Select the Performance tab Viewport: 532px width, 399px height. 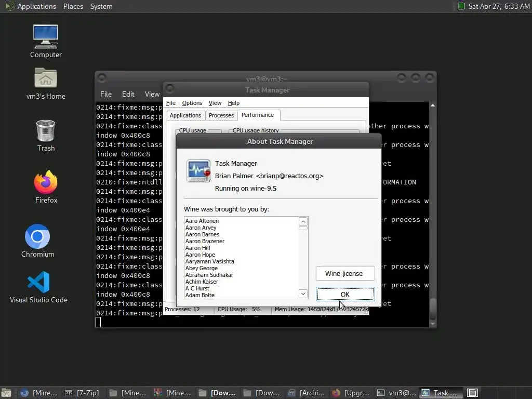pyautogui.click(x=258, y=115)
